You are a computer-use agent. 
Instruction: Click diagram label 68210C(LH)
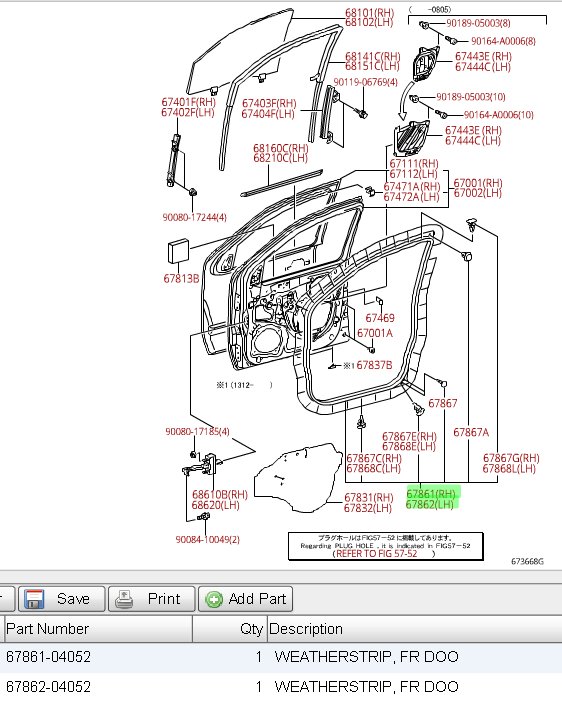point(280,158)
